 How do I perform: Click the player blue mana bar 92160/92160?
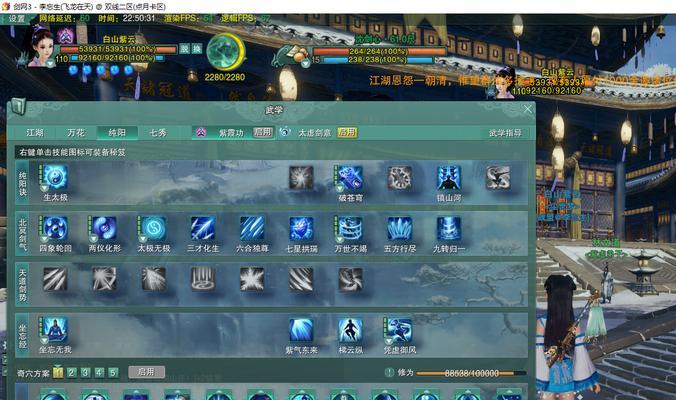(116, 58)
